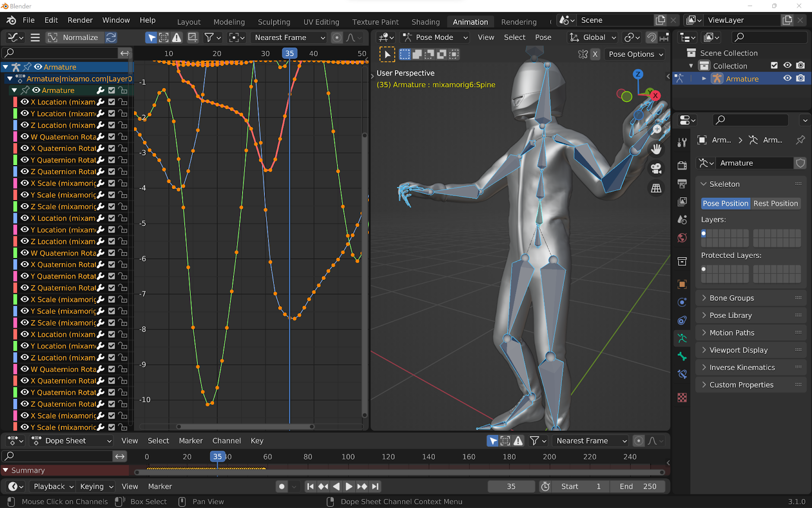Click the play animation button

tap(349, 486)
